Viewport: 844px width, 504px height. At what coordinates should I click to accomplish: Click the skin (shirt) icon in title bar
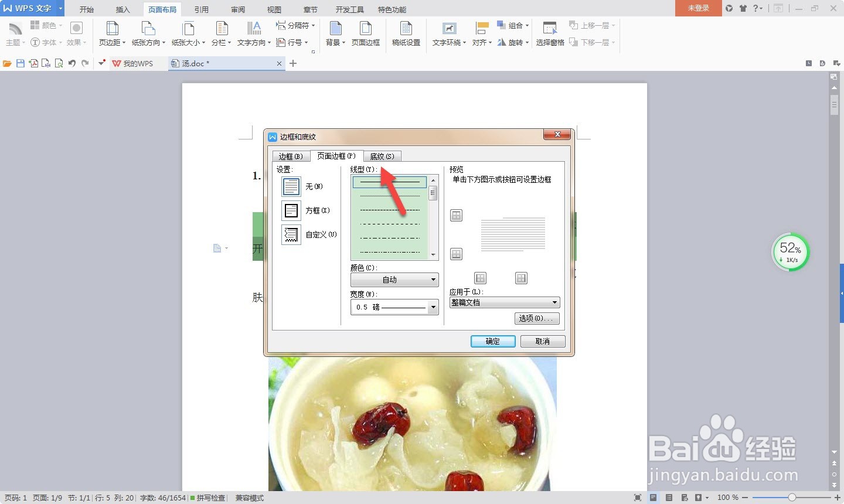[x=743, y=8]
